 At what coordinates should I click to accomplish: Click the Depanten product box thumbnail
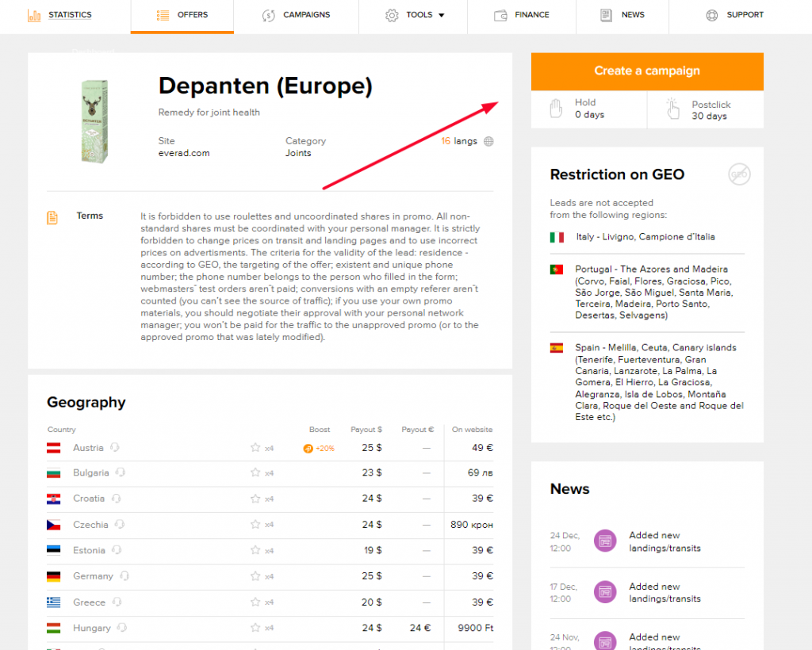(93, 119)
